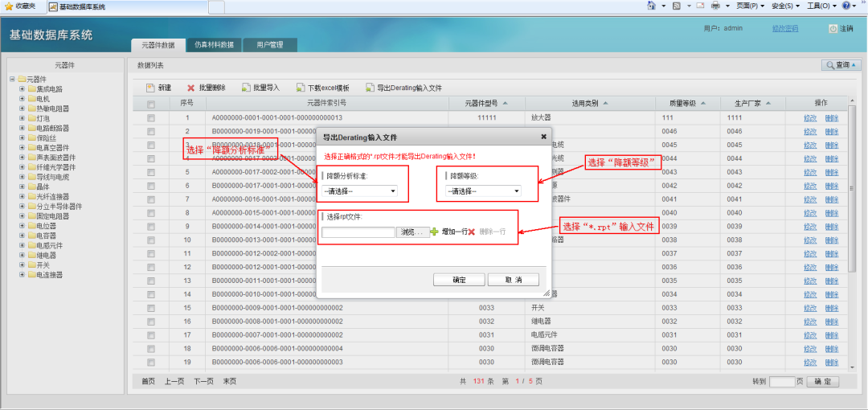Collapse the 元器件 root tree node
868x410 pixels.
[x=11, y=80]
